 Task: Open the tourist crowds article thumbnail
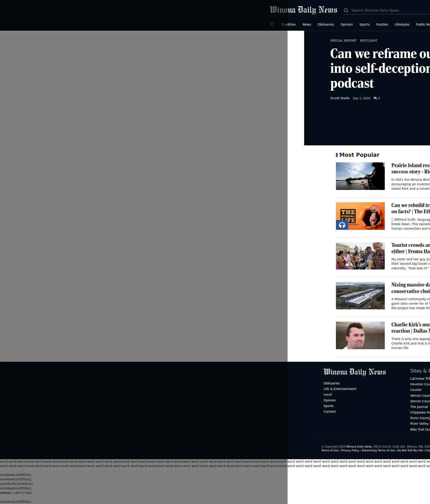(x=360, y=256)
